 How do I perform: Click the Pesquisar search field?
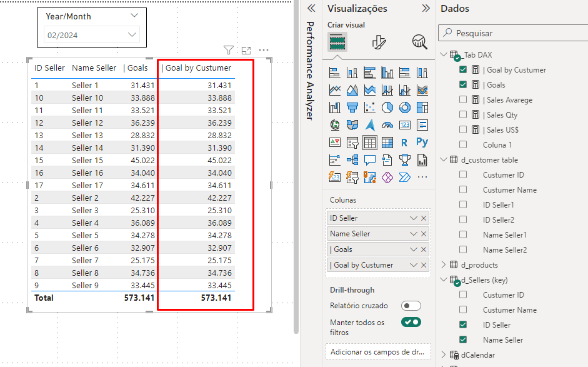pyautogui.click(x=513, y=33)
